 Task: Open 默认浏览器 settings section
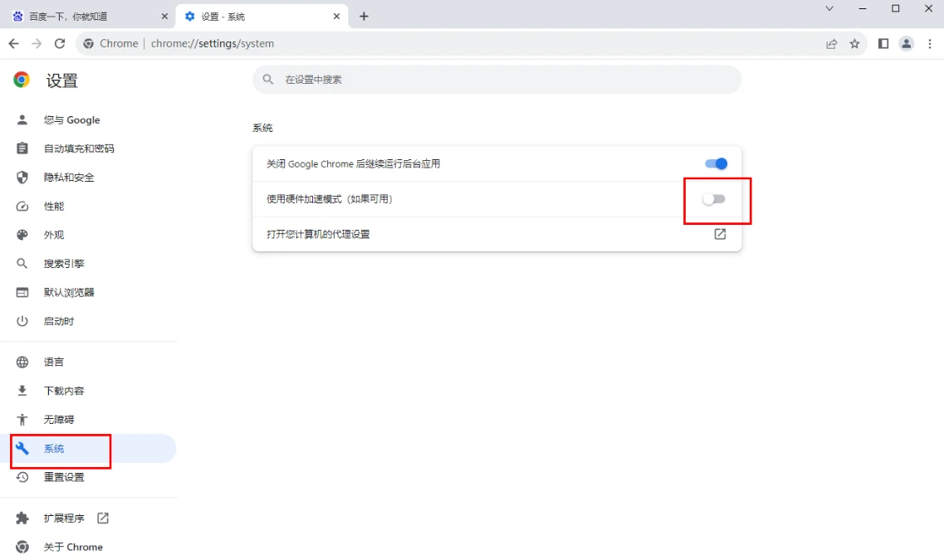(x=88, y=292)
